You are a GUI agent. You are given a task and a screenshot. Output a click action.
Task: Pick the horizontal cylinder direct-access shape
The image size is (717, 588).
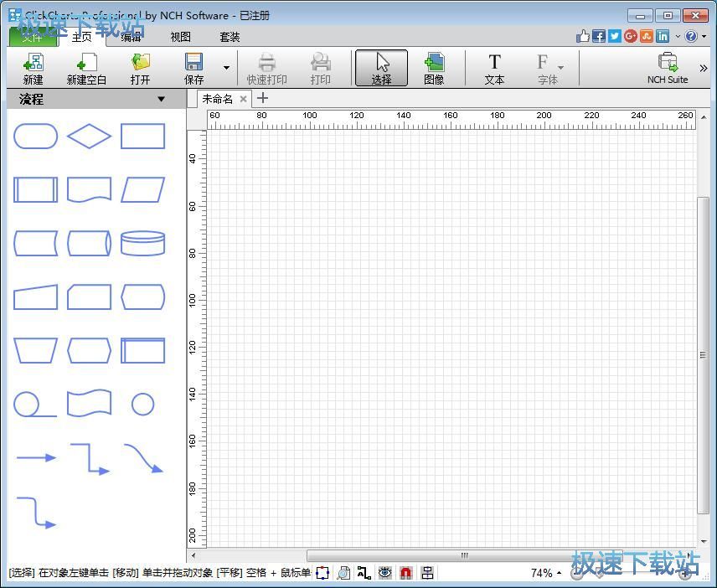[89, 243]
